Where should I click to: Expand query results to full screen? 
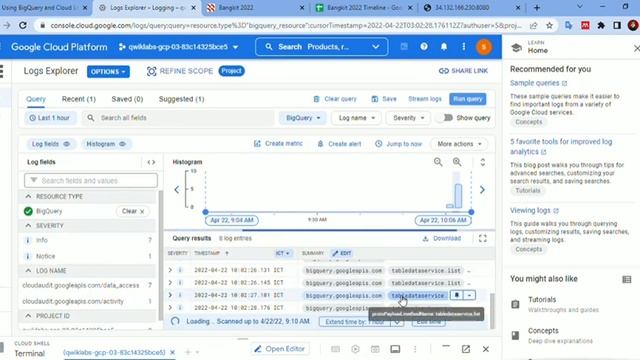(482, 238)
